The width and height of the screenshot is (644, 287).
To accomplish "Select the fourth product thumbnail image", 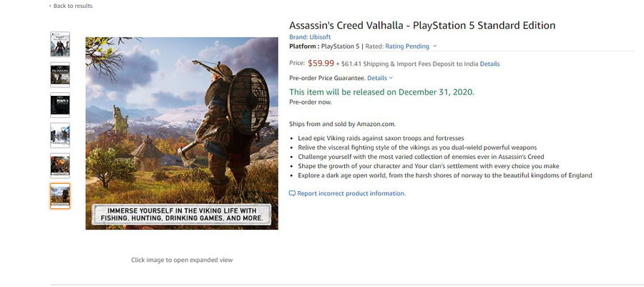I will pyautogui.click(x=60, y=135).
